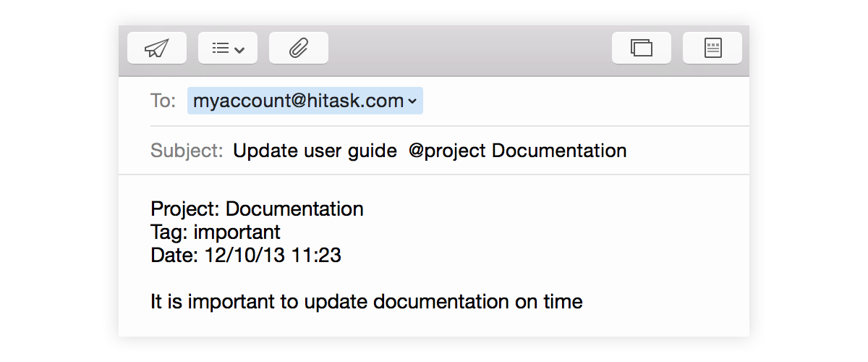Click on "@project Documentation" in the subject
This screenshot has height=362, width=868.
517,151
